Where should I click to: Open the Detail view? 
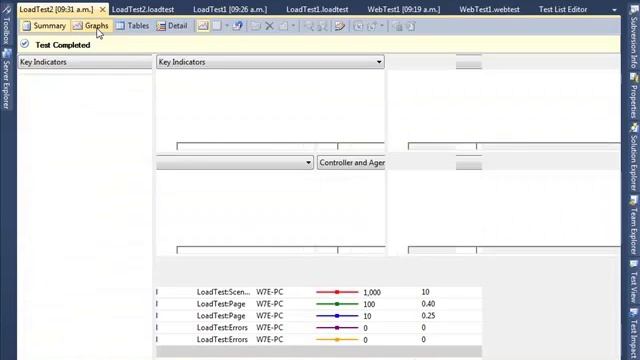172,26
